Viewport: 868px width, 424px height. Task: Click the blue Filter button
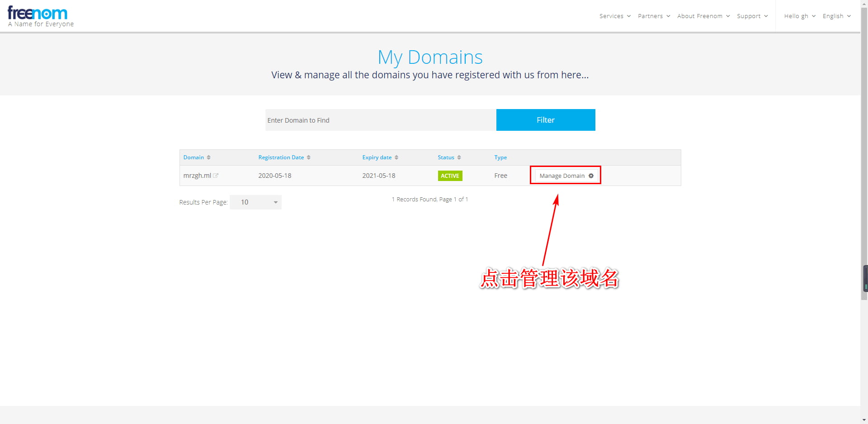[x=545, y=120]
